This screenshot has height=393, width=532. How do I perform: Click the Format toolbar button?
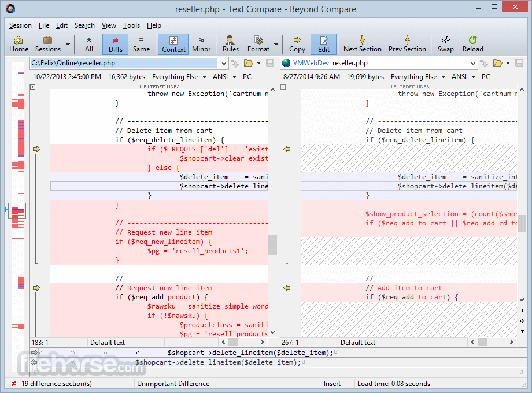[258, 44]
